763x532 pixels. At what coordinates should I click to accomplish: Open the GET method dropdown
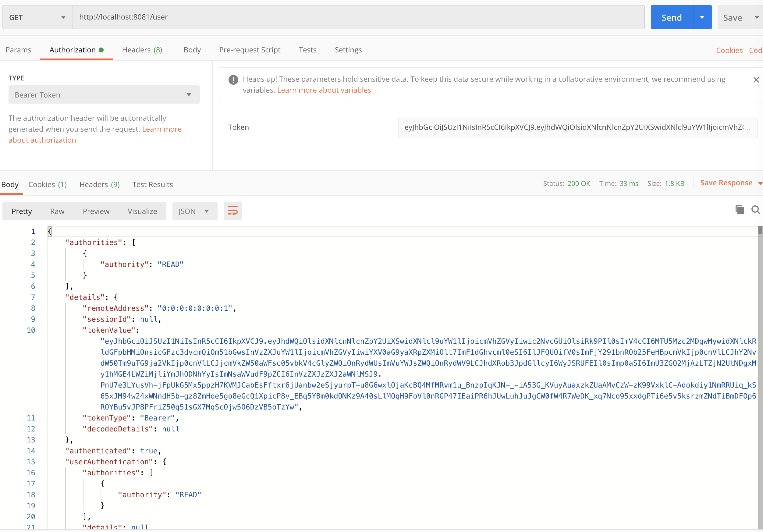click(x=37, y=17)
